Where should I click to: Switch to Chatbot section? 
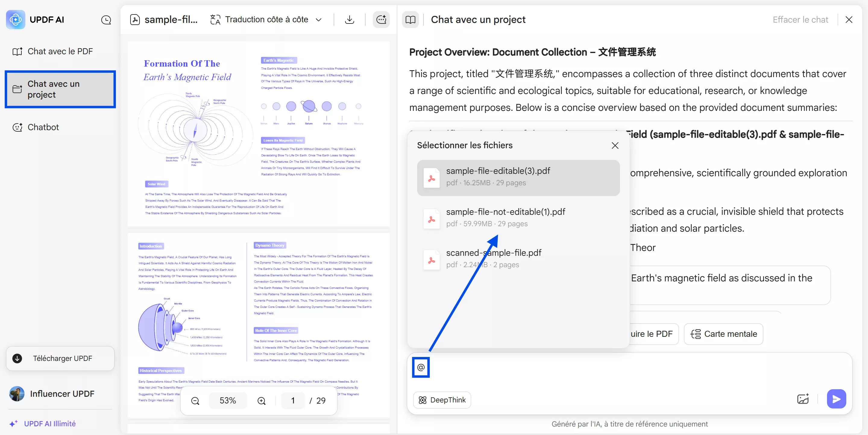coord(43,127)
